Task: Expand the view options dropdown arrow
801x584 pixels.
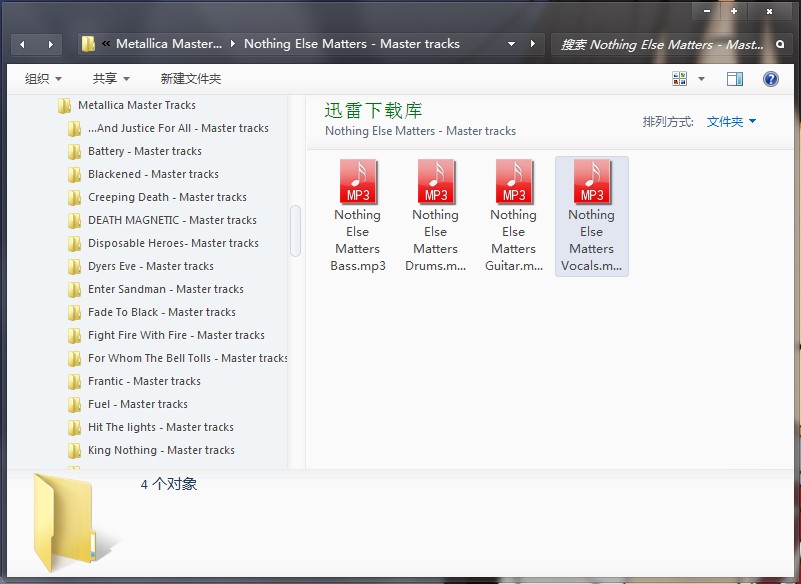Action: tap(701, 79)
